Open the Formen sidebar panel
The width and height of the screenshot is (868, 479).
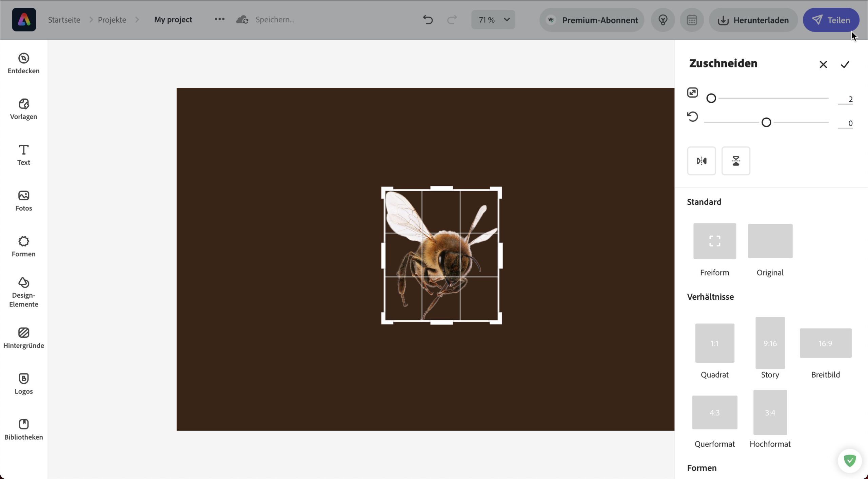(23, 246)
